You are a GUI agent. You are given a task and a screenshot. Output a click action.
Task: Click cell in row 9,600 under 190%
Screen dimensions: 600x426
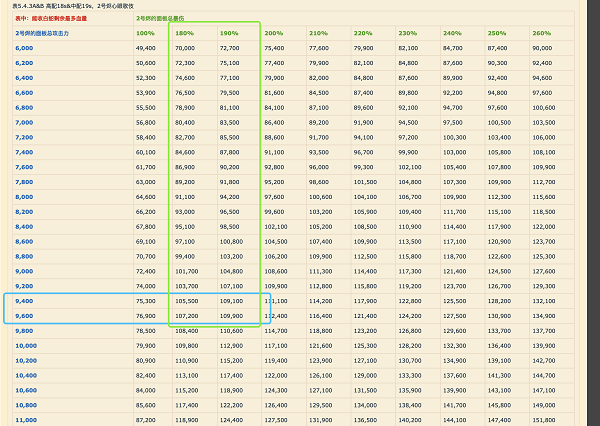click(x=230, y=315)
